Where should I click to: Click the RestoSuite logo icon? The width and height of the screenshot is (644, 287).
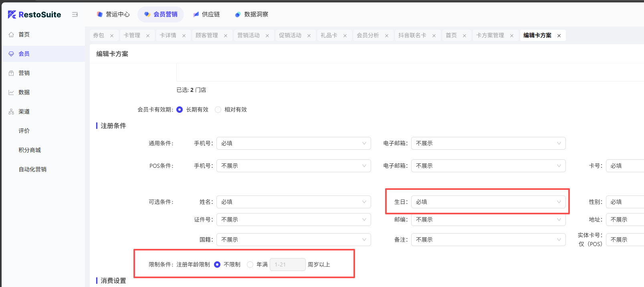[12, 14]
